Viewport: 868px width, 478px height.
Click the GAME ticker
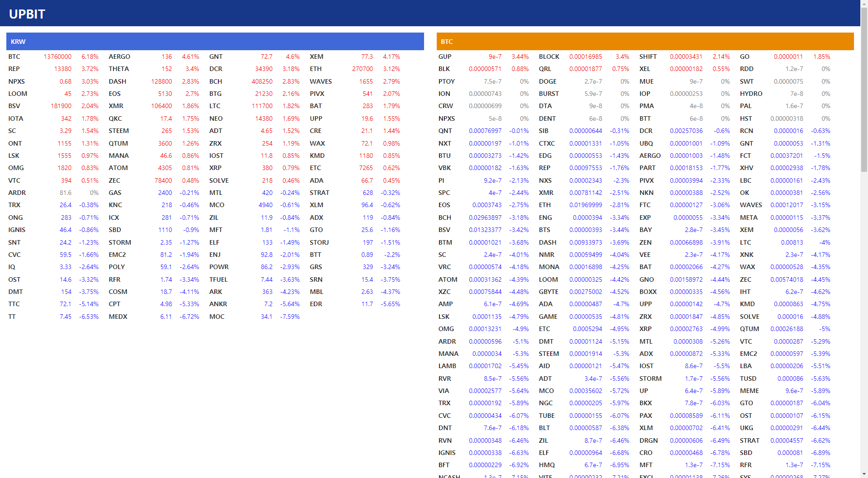tap(548, 317)
